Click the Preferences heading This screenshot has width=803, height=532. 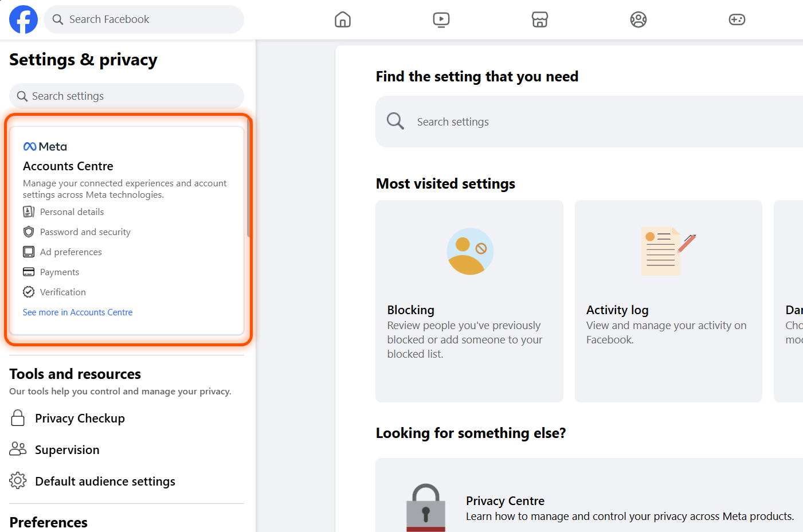[x=49, y=522]
